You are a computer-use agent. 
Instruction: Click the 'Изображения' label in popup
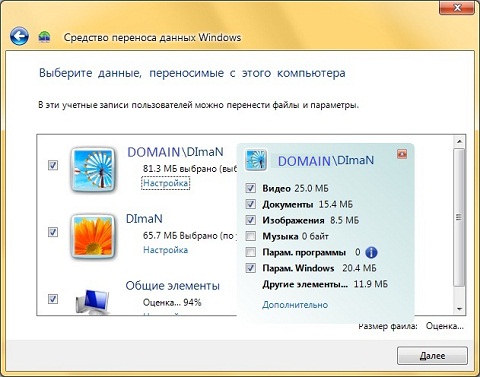(293, 220)
